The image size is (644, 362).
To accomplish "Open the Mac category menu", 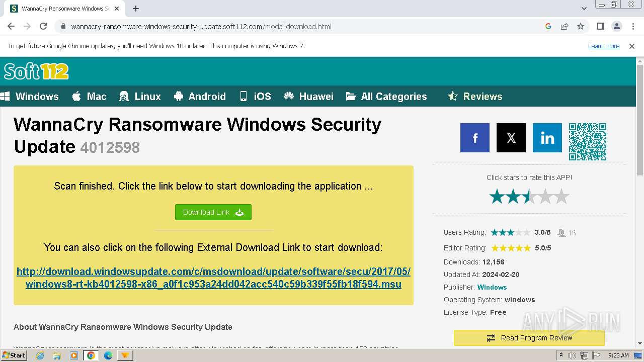I will (89, 97).
